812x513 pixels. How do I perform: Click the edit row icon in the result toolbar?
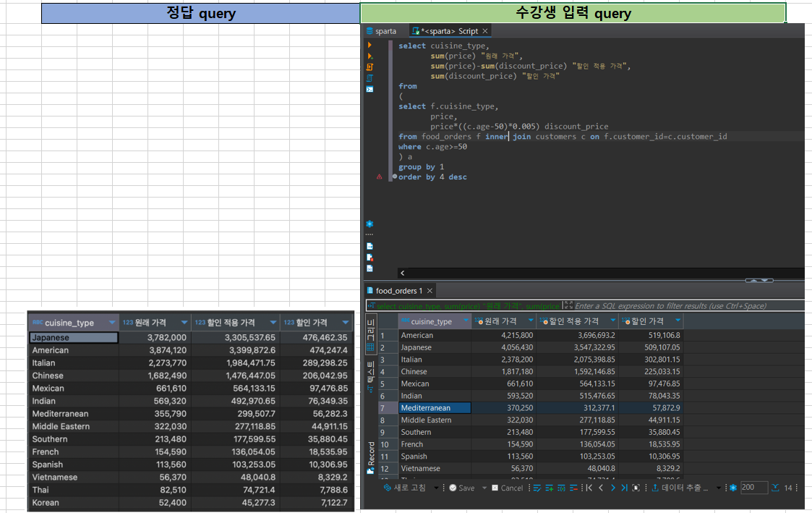point(537,488)
